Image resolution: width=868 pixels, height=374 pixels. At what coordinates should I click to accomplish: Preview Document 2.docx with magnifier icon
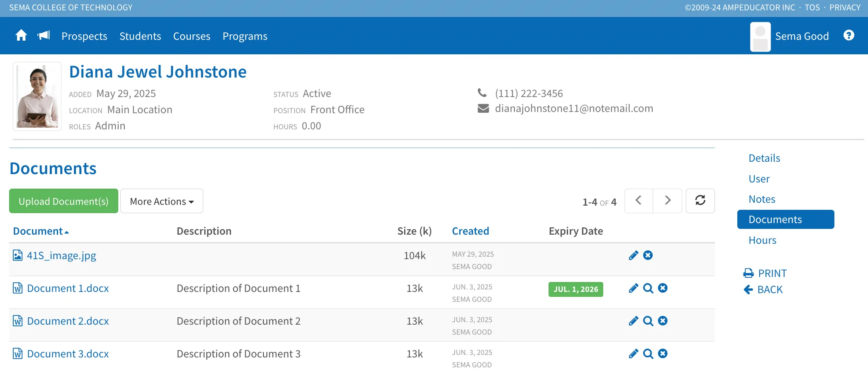point(648,321)
